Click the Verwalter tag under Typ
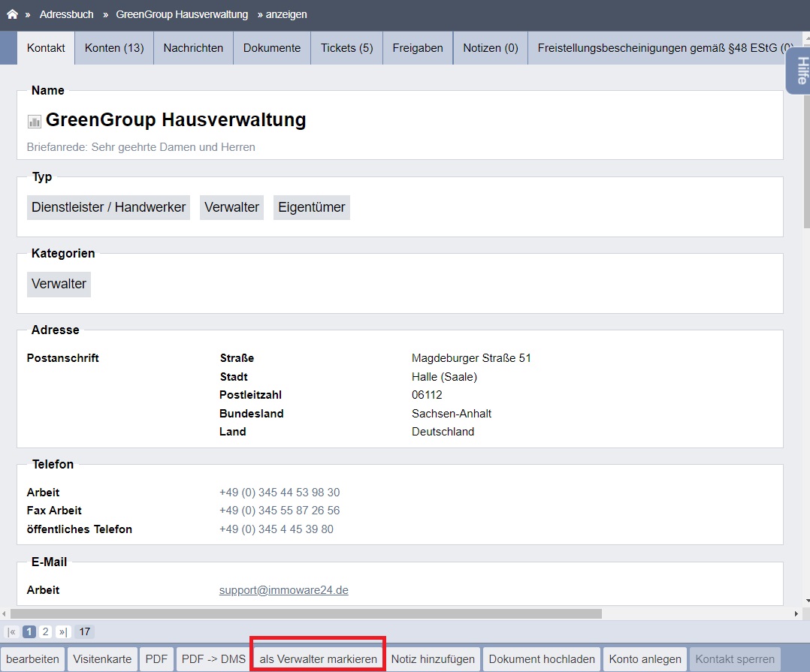This screenshot has height=672, width=810. coord(231,207)
